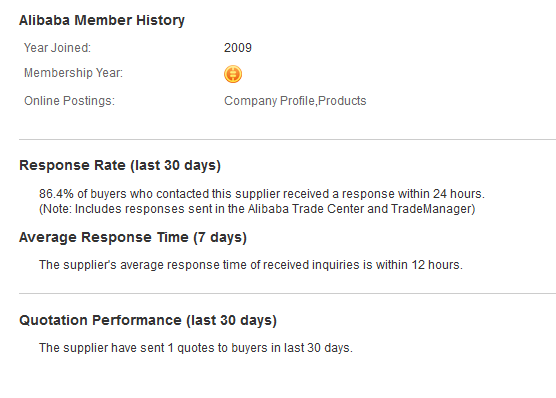Click the Online Postings label
This screenshot has width=556, height=398.
coord(69,101)
